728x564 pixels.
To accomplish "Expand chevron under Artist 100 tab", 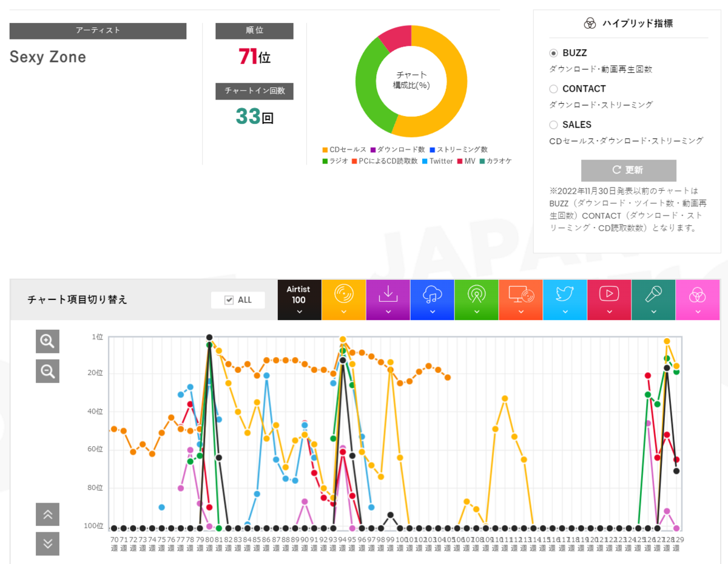I will [300, 311].
